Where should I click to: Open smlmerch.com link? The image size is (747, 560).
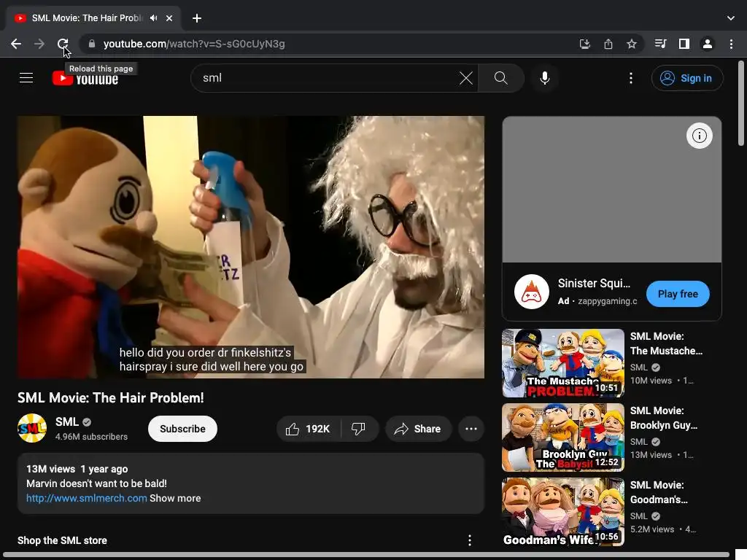(86, 498)
